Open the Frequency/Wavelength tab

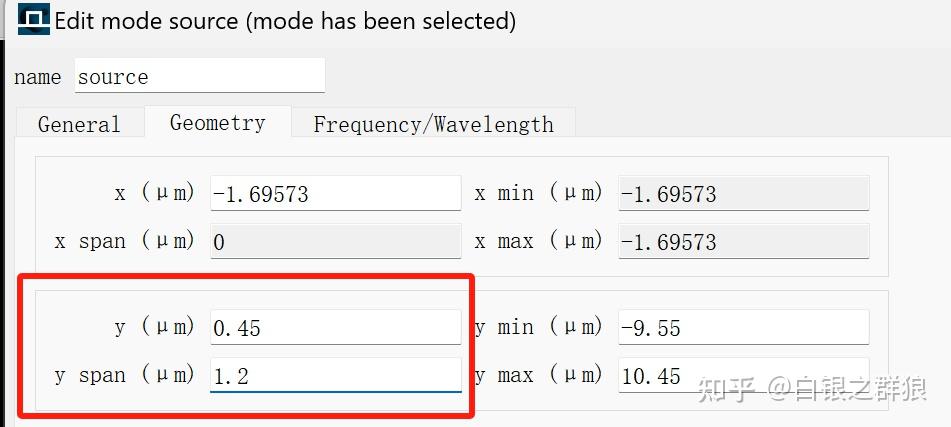pos(433,124)
